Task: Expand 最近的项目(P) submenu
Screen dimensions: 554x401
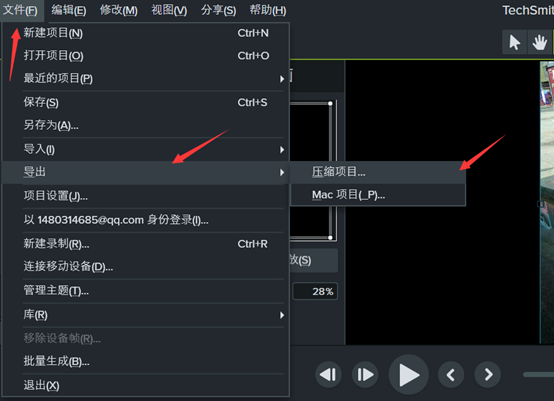Action: 146,78
